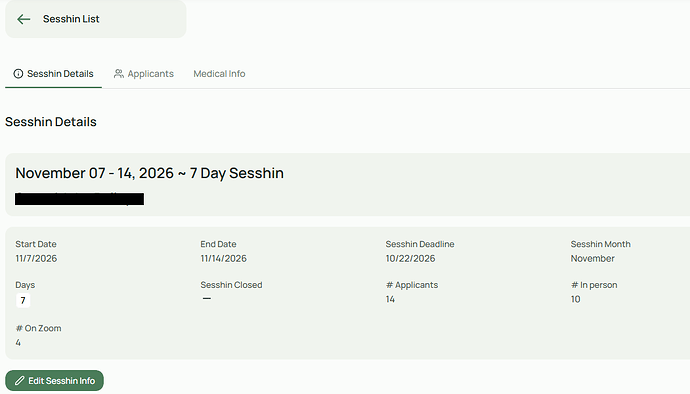
Task: Click the Edit Sesshin Info button
Action: click(x=55, y=380)
